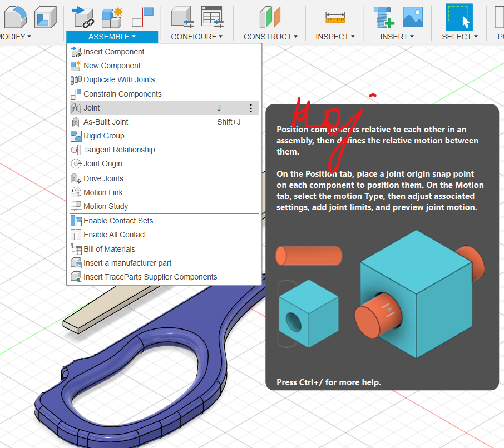Click the Insert image canvas icon

pyautogui.click(x=413, y=17)
